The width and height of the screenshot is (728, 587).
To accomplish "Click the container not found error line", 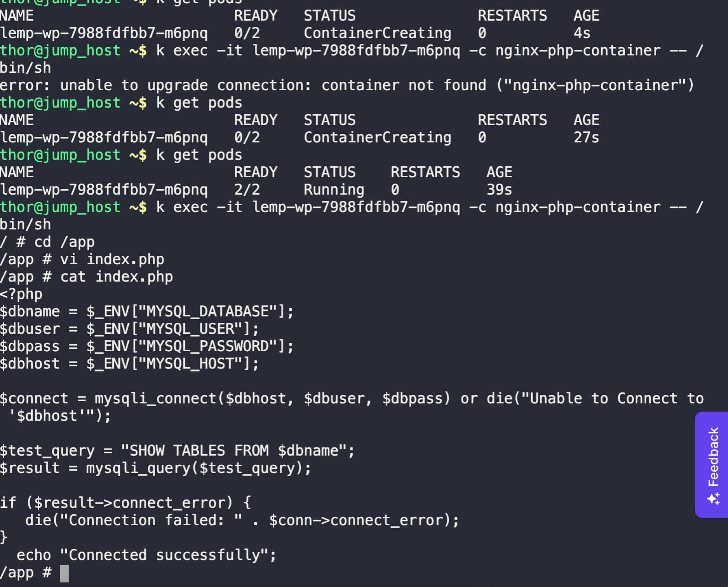I will point(347,85).
